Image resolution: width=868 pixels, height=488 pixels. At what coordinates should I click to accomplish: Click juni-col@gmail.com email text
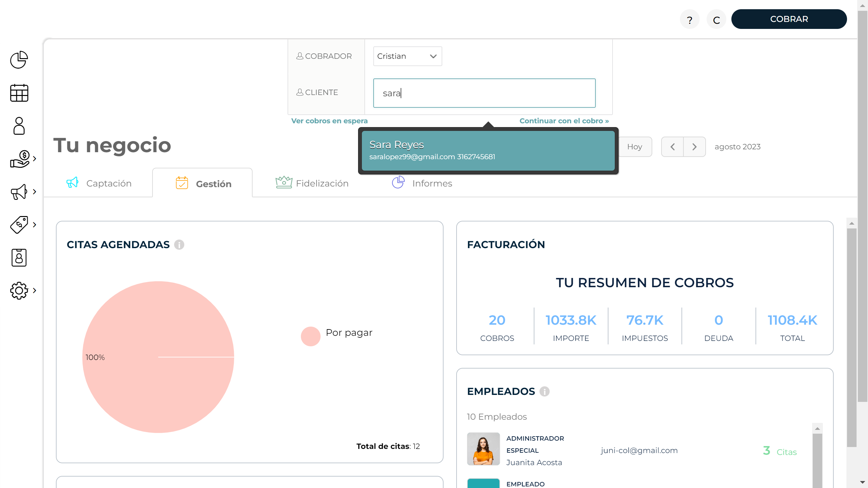(x=639, y=450)
